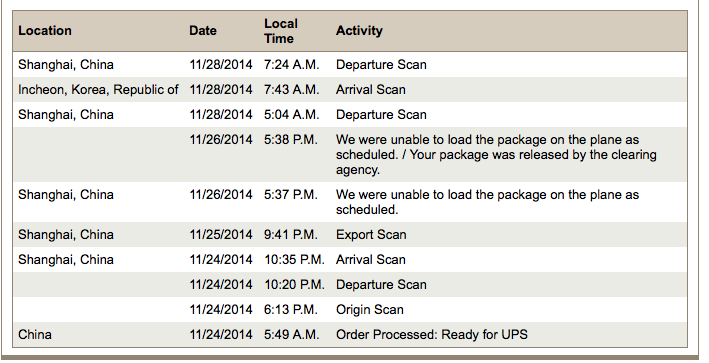Image resolution: width=709 pixels, height=363 pixels.
Task: Click the Location column header
Action: [45, 31]
